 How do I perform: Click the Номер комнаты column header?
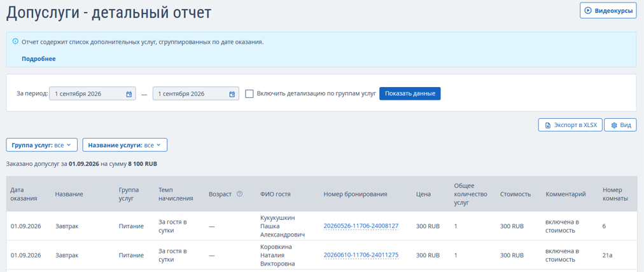[615, 194]
